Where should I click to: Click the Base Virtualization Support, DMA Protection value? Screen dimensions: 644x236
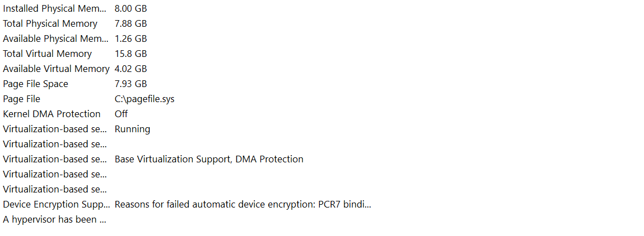pos(209,159)
